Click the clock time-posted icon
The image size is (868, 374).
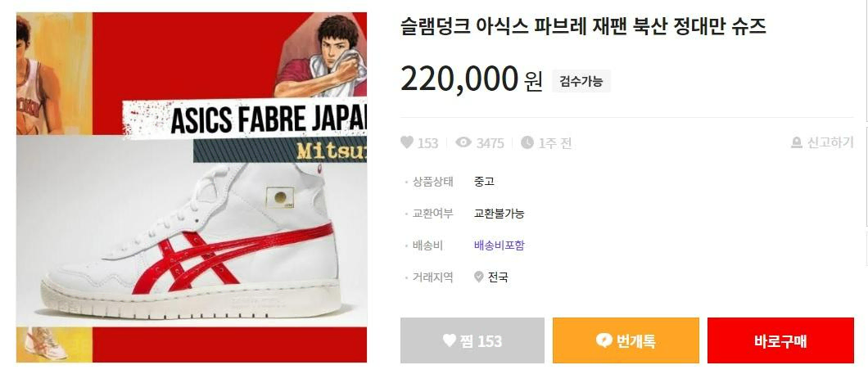pos(527,142)
